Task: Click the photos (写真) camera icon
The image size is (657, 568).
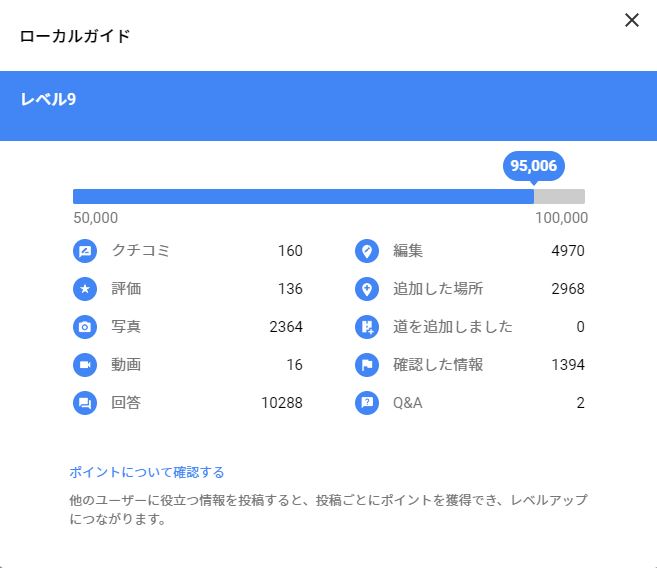Action: point(85,327)
